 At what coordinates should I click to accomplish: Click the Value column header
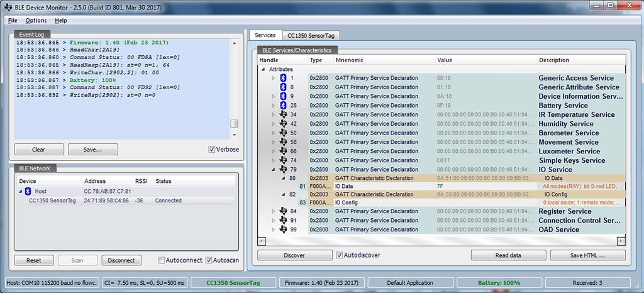click(486, 60)
